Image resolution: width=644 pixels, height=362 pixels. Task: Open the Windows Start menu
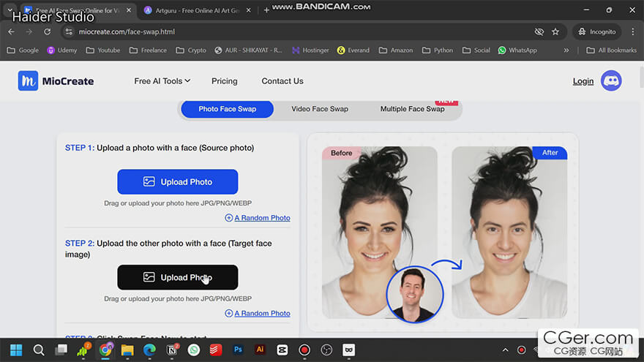click(16, 350)
